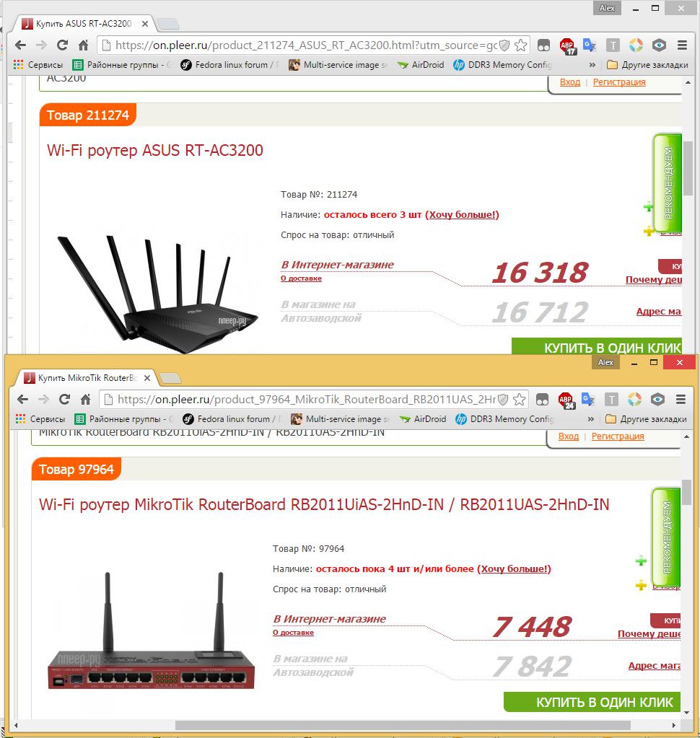This screenshot has width=700, height=738.
Task: Open Сервисы apps shortcut in top bookmarks bar
Action: tap(38, 65)
